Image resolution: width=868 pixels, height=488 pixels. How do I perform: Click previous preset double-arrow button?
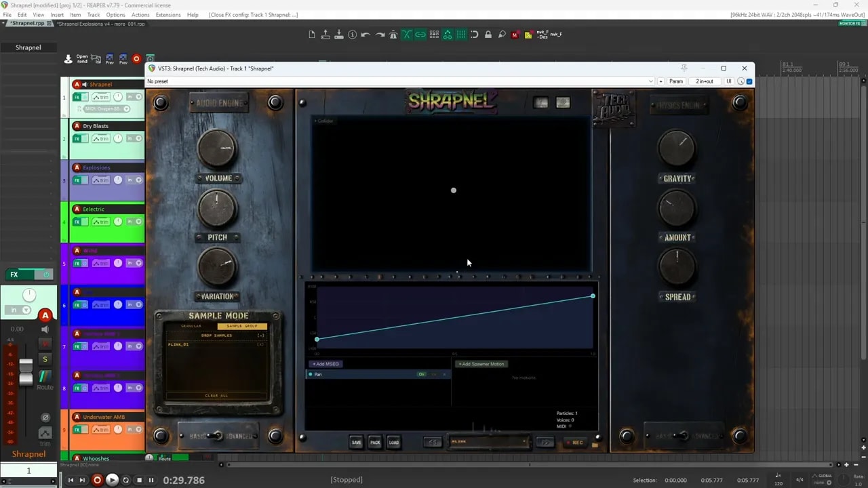pos(433,443)
